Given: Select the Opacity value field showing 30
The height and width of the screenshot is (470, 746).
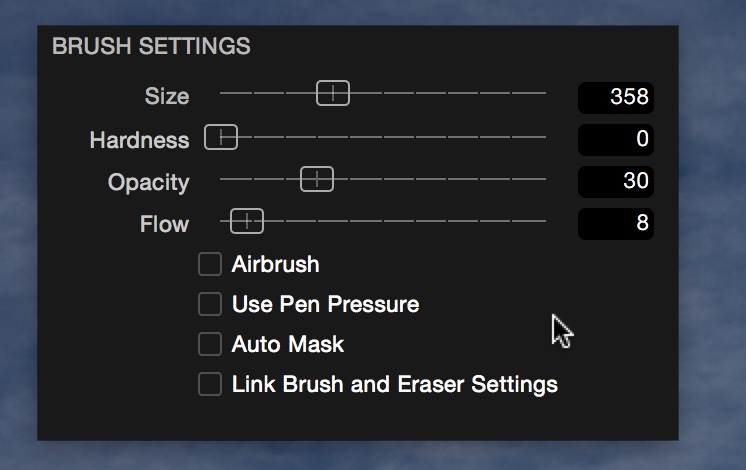Looking at the screenshot, I should (616, 182).
